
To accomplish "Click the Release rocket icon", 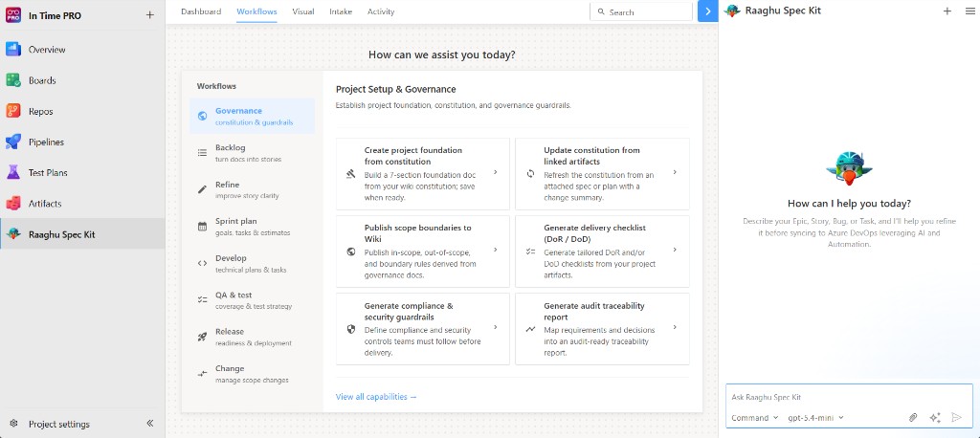I will pos(202,337).
